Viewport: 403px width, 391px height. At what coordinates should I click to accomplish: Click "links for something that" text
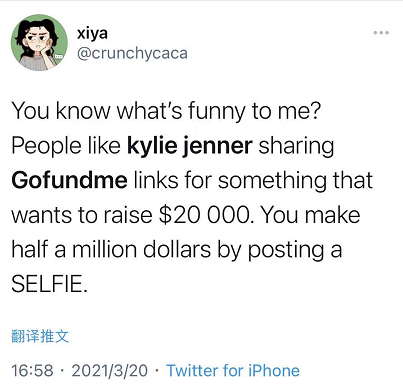[253, 180]
